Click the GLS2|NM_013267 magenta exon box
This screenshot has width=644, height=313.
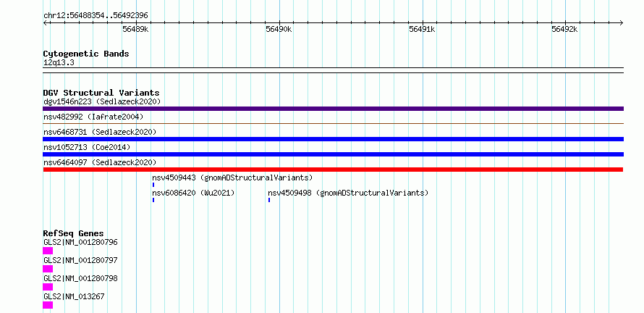pyautogui.click(x=48, y=305)
